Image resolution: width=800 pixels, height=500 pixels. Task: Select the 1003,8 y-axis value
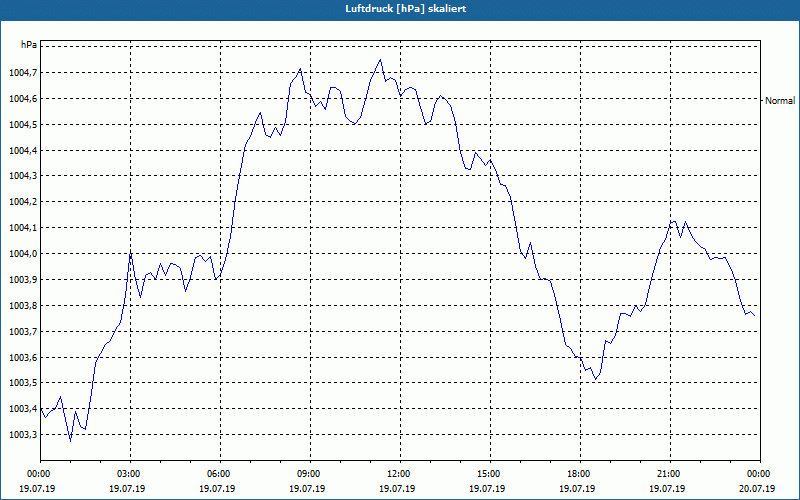click(23, 306)
